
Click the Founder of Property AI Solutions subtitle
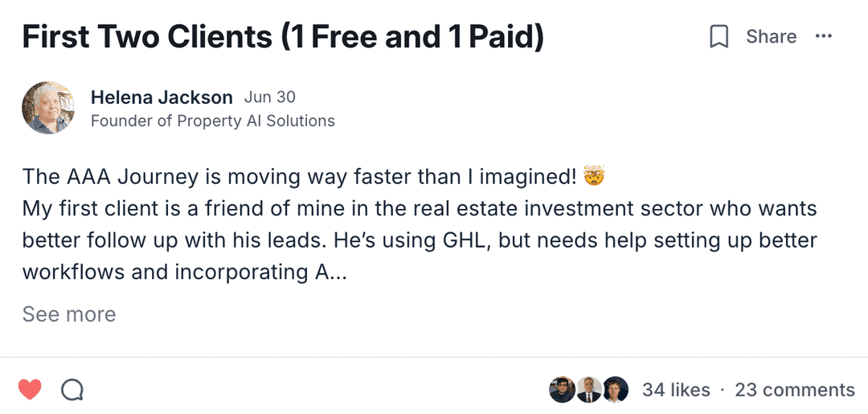[x=213, y=121]
